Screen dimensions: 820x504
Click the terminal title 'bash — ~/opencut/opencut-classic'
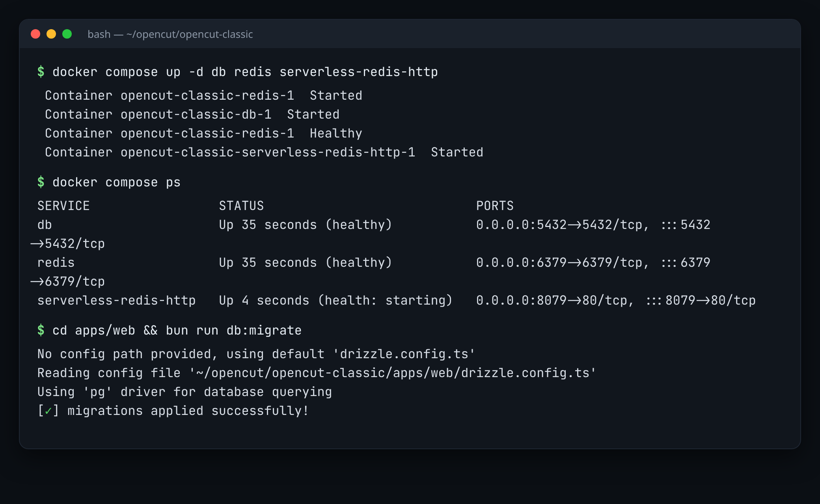170,34
